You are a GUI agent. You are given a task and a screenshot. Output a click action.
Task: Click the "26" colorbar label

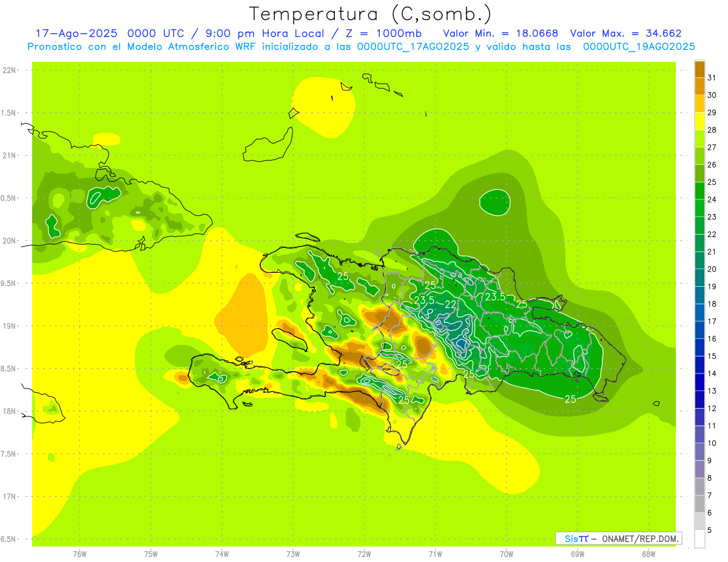[712, 164]
